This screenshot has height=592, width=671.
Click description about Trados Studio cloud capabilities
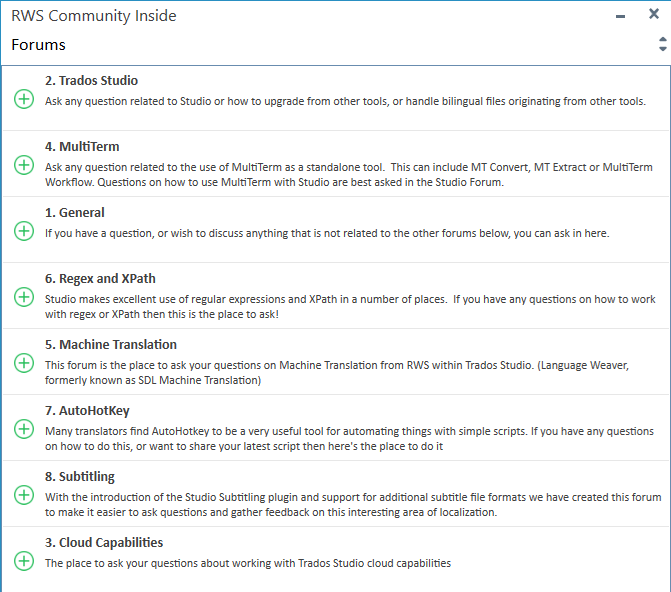pos(248,563)
